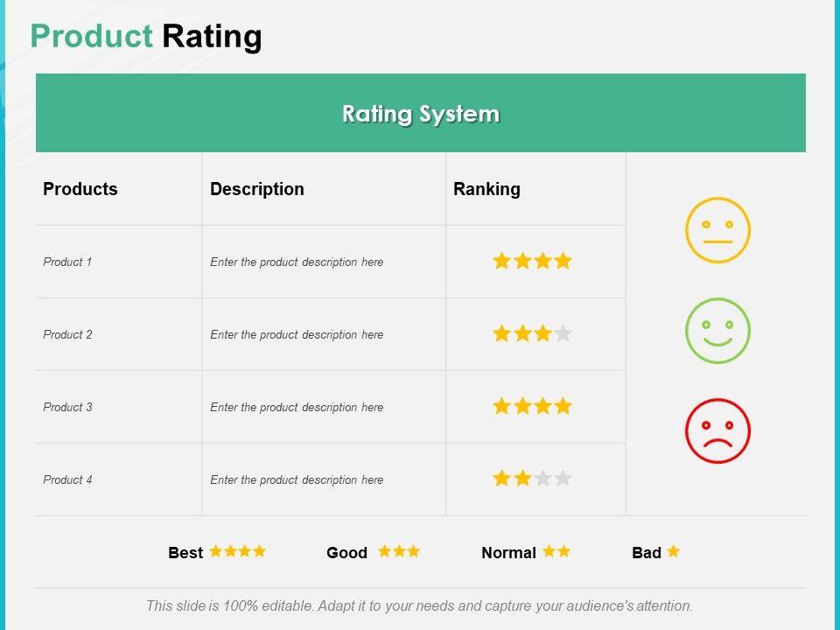The image size is (840, 630).
Task: Click the single star beside Bad
Action: pyautogui.click(x=673, y=551)
